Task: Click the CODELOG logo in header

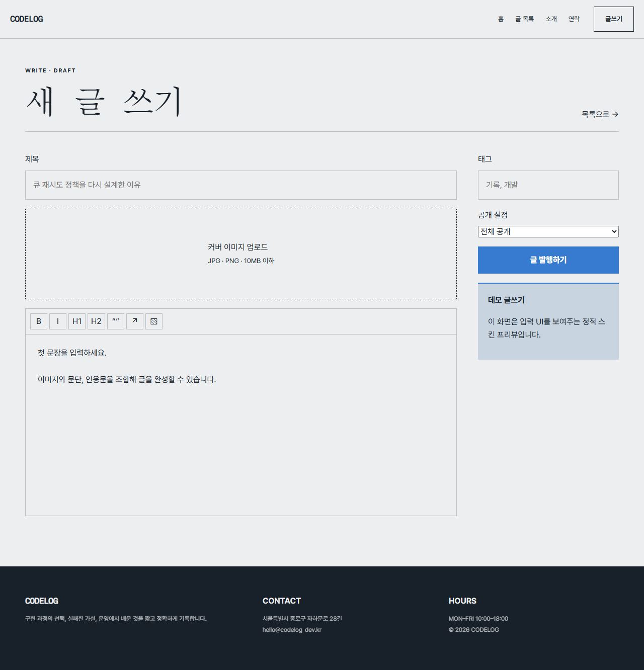Action: [x=27, y=19]
